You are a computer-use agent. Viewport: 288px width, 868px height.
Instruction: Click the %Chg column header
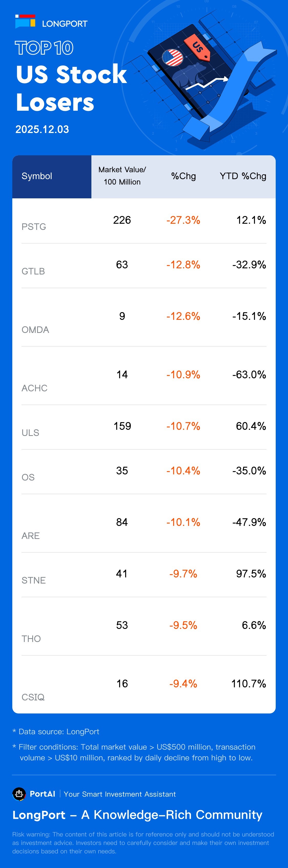(x=183, y=176)
